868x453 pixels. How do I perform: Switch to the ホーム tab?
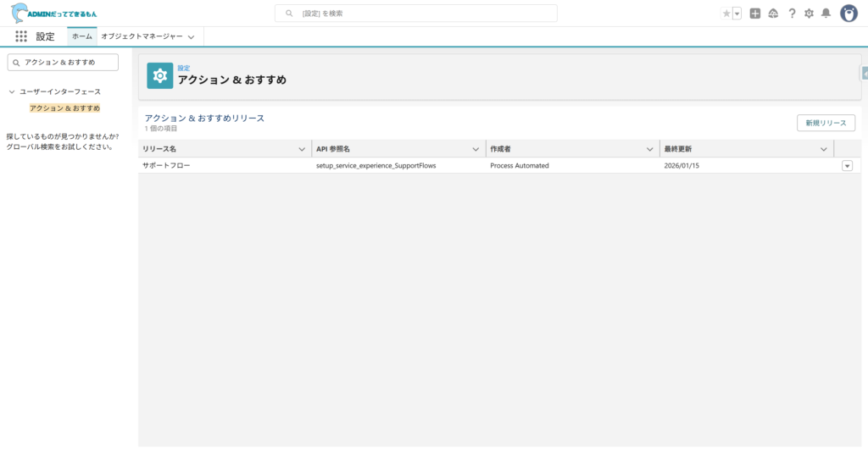point(82,36)
